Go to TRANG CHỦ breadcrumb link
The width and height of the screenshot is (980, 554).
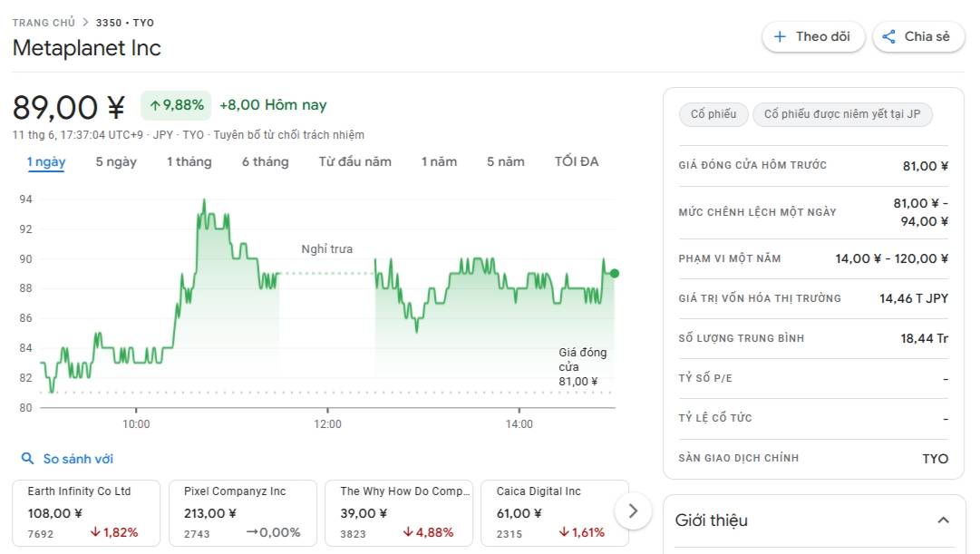point(44,23)
